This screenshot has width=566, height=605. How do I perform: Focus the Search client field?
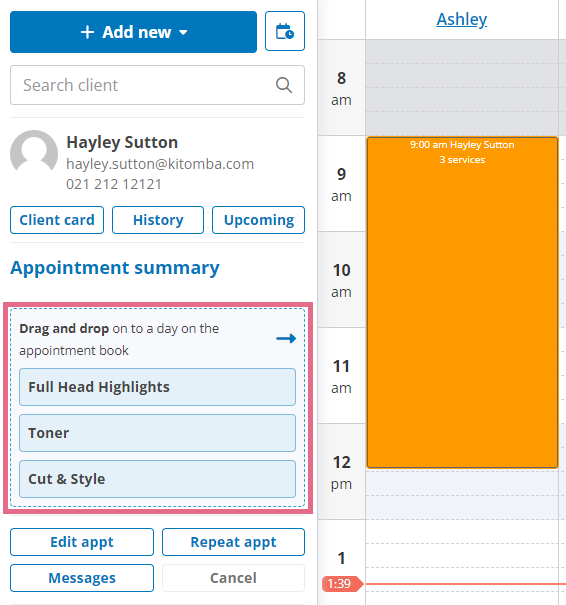tap(157, 85)
